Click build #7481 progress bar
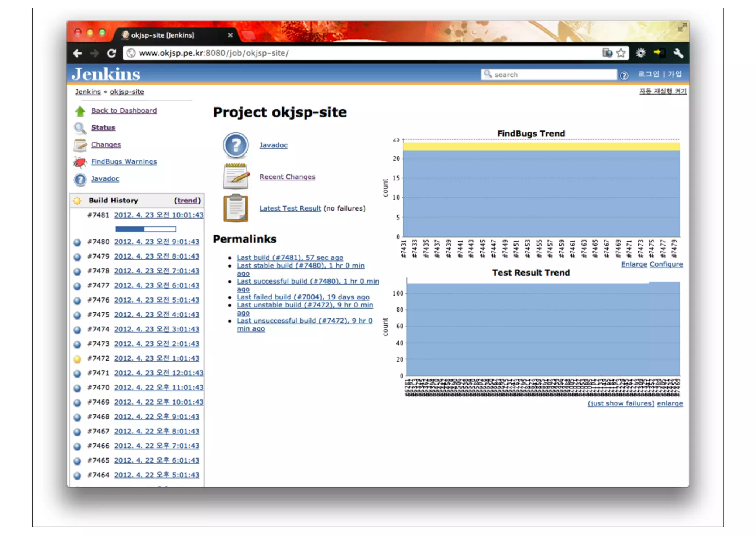This screenshot has width=756, height=535. pos(145,229)
